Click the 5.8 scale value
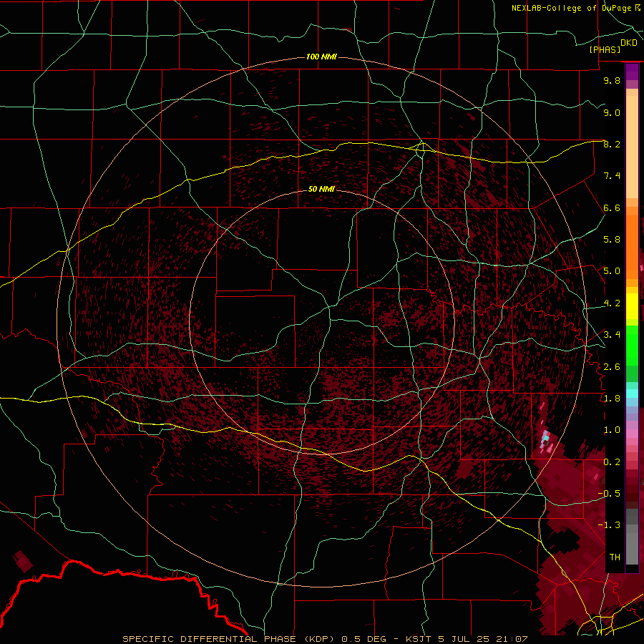This screenshot has width=644, height=644. (x=612, y=240)
